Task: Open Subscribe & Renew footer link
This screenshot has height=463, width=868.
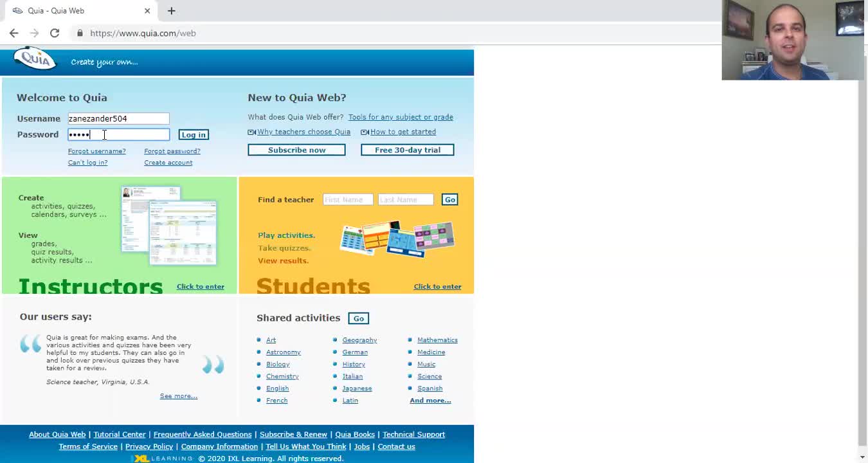Action: [293, 435]
